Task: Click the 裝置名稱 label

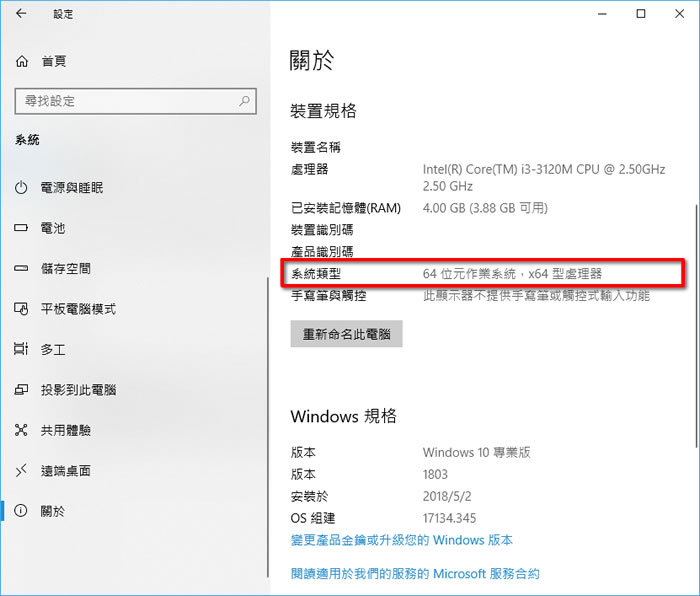Action: [316, 147]
